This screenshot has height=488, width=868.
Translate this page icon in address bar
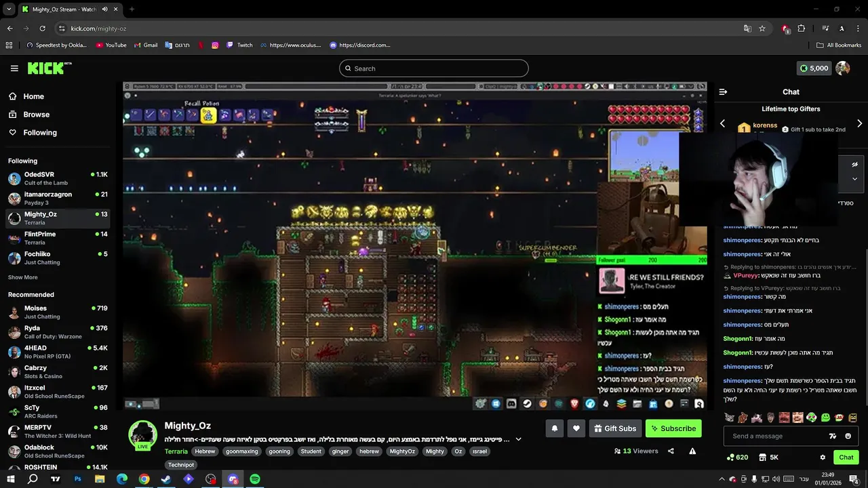[747, 28]
